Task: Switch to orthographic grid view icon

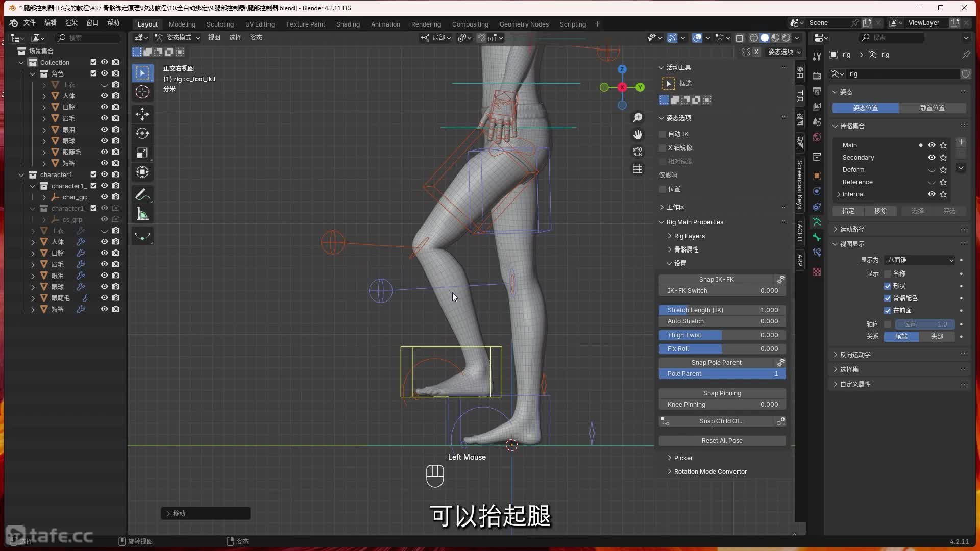Action: pyautogui.click(x=638, y=168)
